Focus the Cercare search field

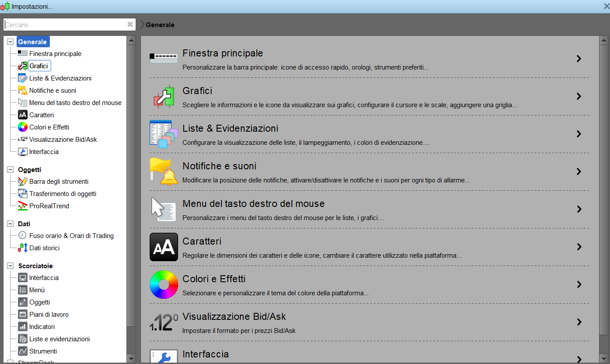point(65,25)
